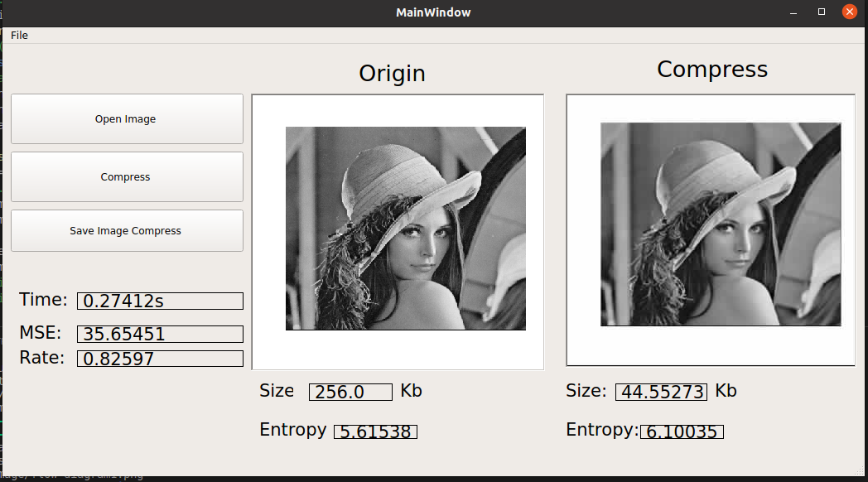Select the MSE value field 35.65451
868x482 pixels.
tap(160, 335)
